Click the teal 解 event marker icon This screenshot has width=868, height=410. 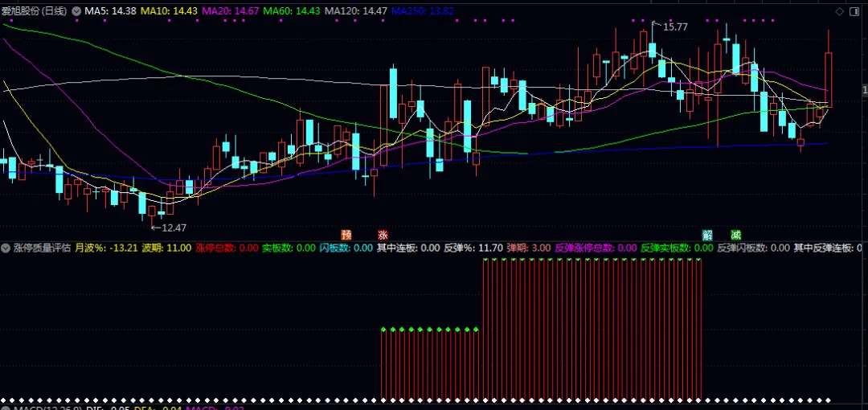click(x=707, y=235)
